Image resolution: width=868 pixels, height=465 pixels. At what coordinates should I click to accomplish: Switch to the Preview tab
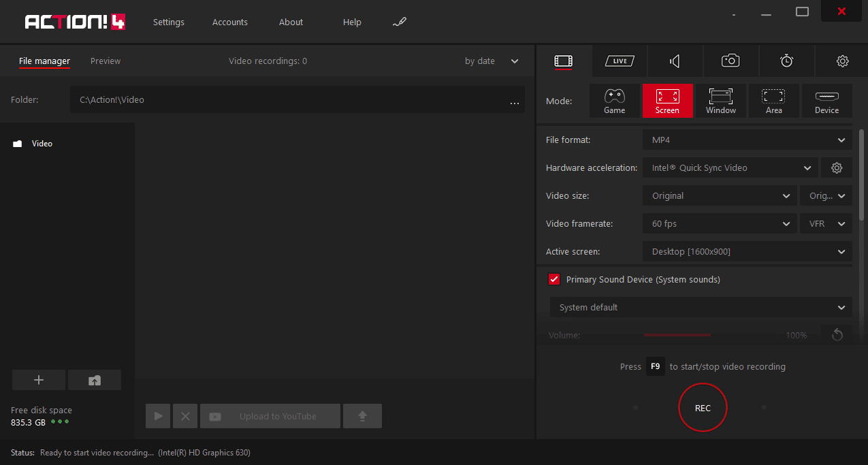pos(106,61)
